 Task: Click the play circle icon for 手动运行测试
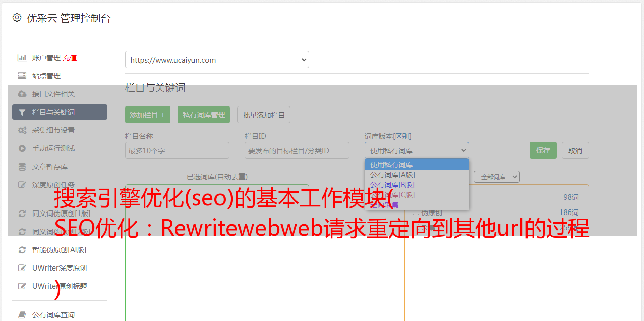[22, 148]
